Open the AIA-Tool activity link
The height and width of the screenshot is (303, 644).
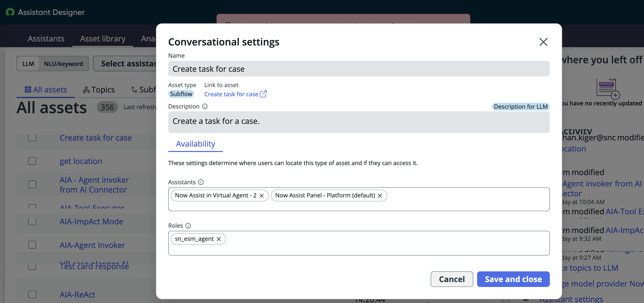pos(625,211)
